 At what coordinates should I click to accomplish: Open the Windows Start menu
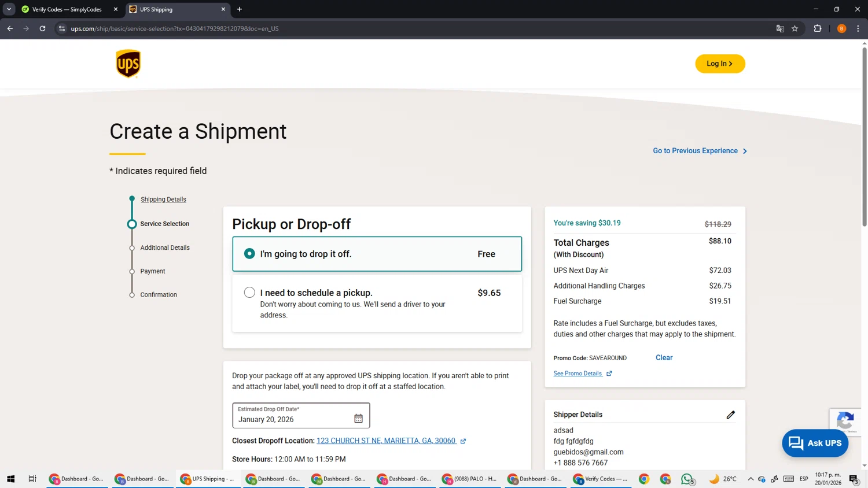(x=10, y=479)
